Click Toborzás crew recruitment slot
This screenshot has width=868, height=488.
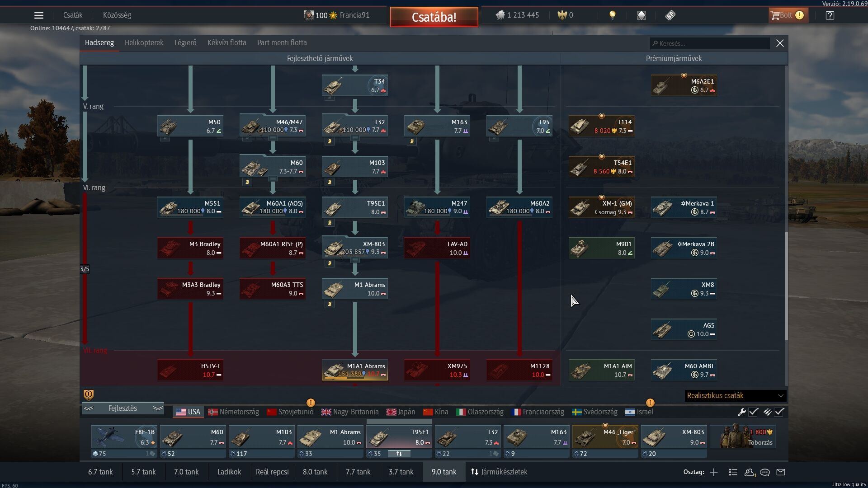pyautogui.click(x=743, y=437)
